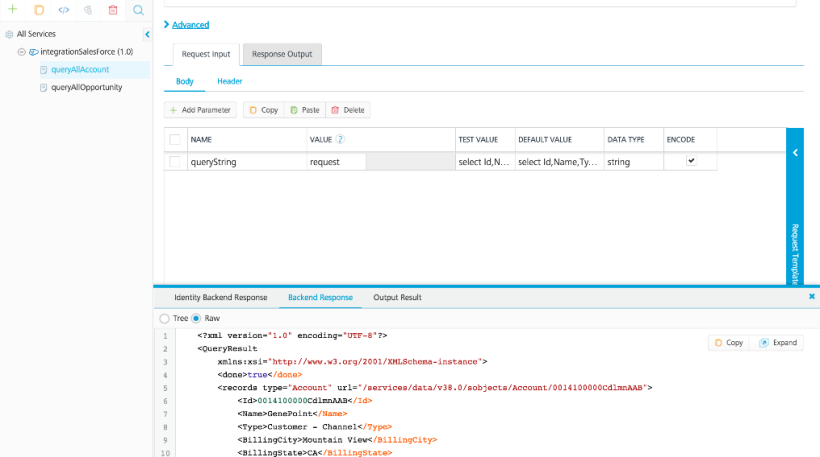Click the Paste button
The width and height of the screenshot is (820, 457).
coord(305,110)
